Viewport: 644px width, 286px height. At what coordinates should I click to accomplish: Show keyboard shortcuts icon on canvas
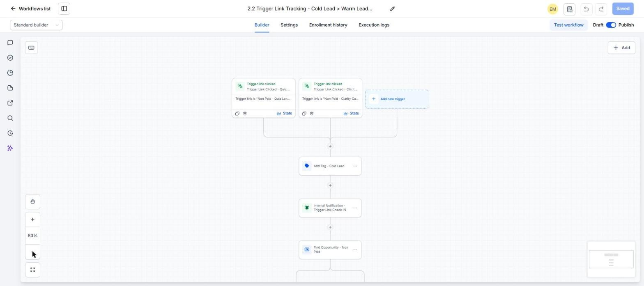31,48
